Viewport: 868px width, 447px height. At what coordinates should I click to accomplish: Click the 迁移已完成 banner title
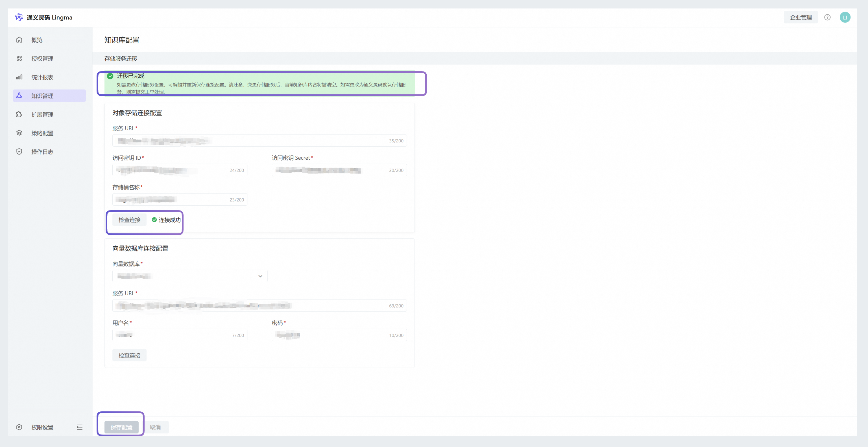tap(130, 76)
